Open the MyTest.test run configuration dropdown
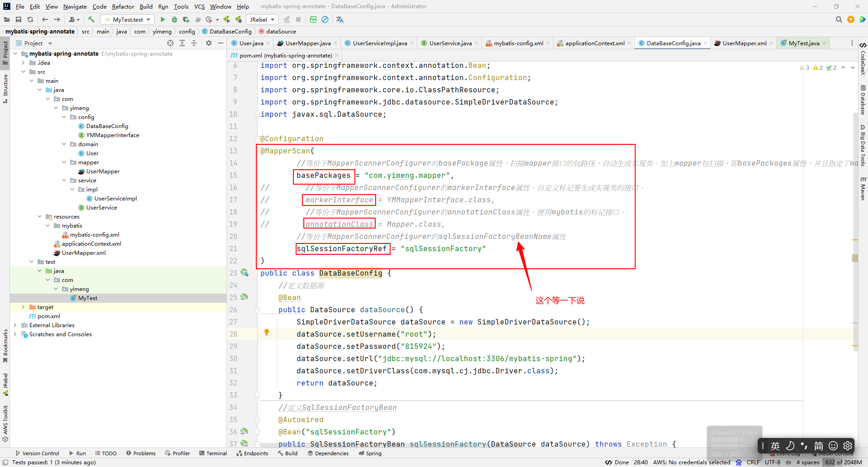This screenshot has width=868, height=467. click(x=127, y=19)
